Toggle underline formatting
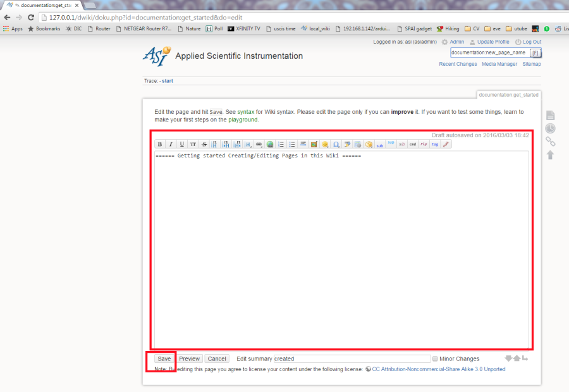This screenshot has width=569, height=392. (181, 144)
